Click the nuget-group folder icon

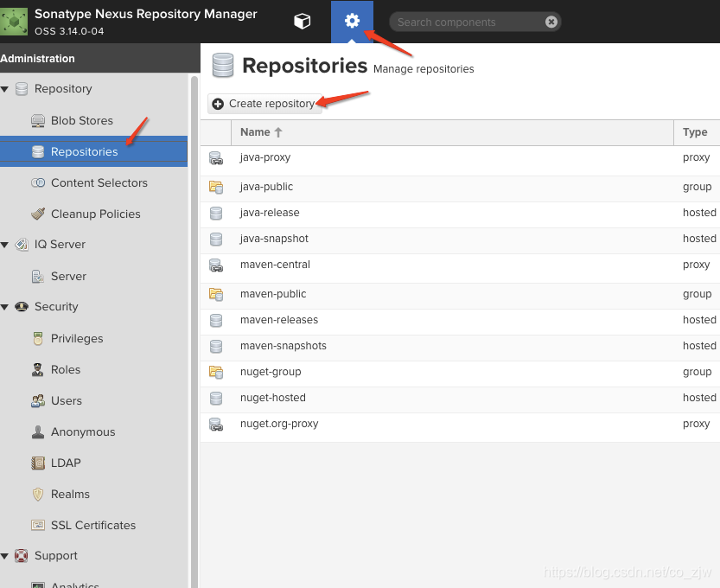(x=216, y=372)
